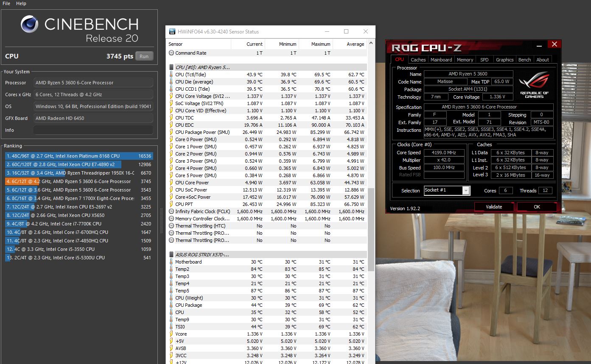The height and width of the screenshot is (364, 591).
Task: Click the CPU TDC lightning icon
Action: 171,118
